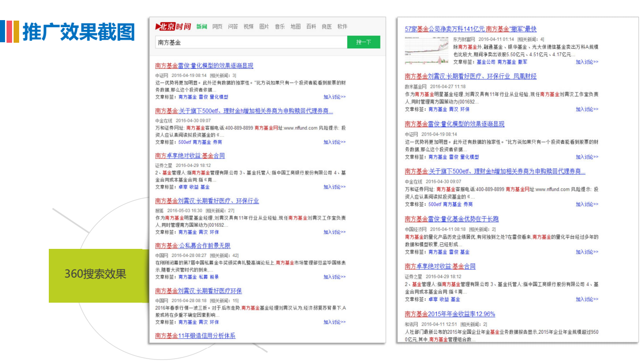644x362 pixels.
Task: Select the 百科 tab
Action: 311,27
